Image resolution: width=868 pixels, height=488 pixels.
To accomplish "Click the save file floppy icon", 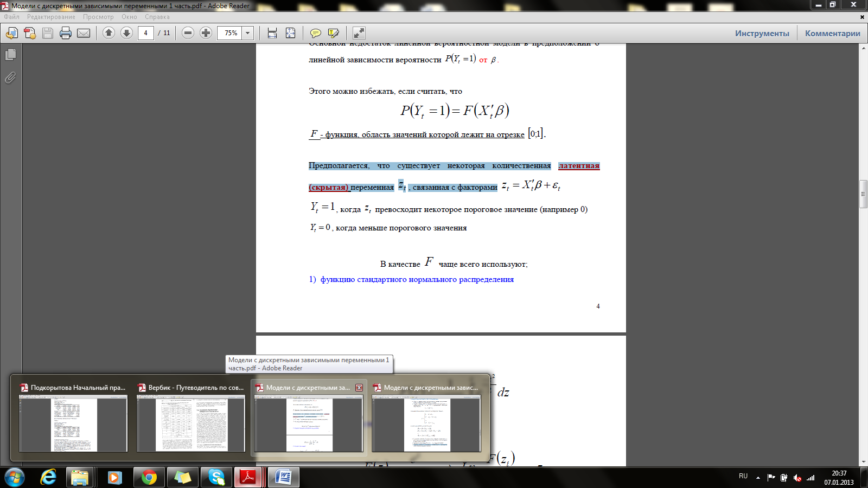I will (x=48, y=34).
